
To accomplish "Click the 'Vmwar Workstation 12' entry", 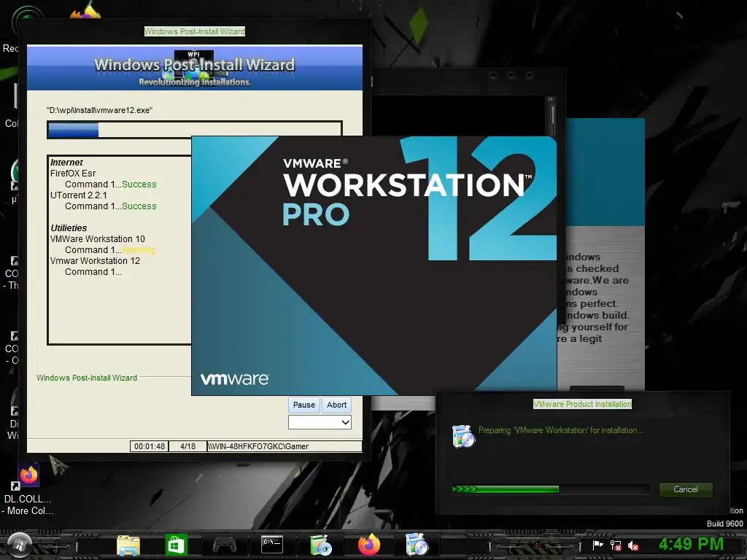I will click(96, 261).
